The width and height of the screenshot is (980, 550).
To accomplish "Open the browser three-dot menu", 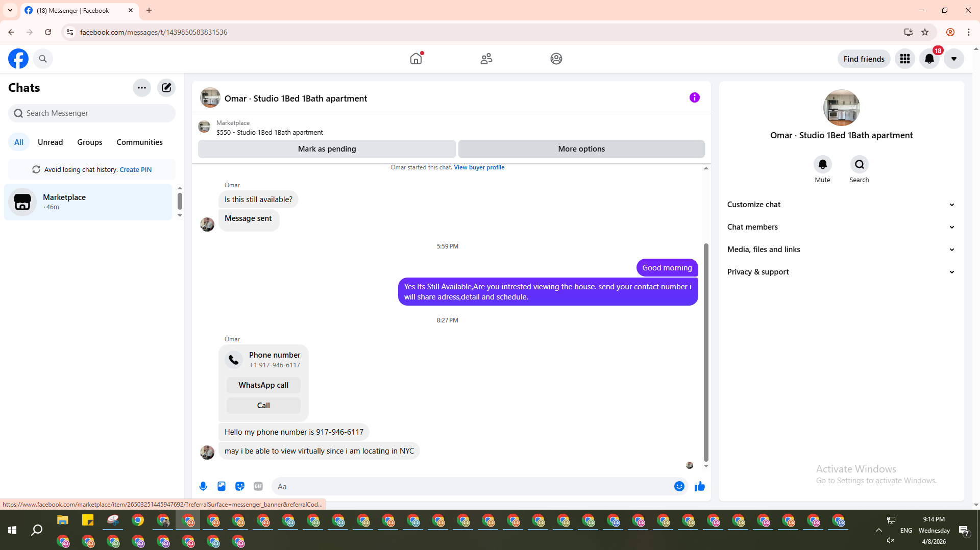I will (969, 32).
